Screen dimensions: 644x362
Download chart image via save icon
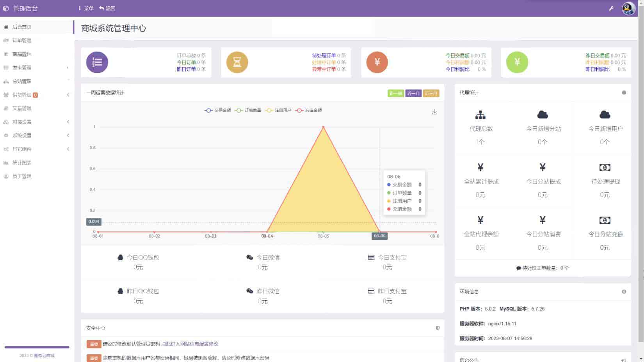click(434, 112)
